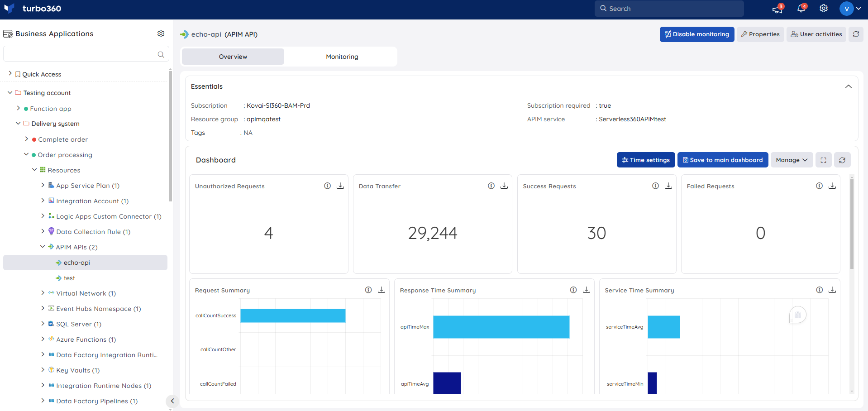
Task: Open the announcements megaphone icon
Action: [777, 9]
